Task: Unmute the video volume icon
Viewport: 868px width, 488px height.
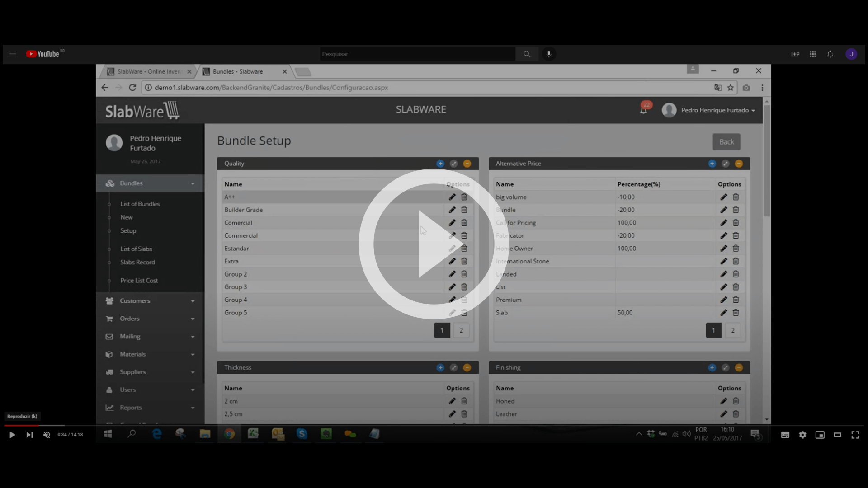Action: [47, 435]
